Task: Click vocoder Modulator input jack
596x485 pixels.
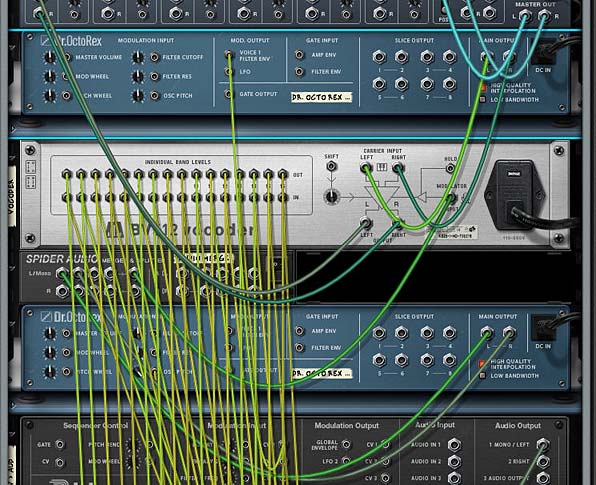Action: [x=451, y=198]
